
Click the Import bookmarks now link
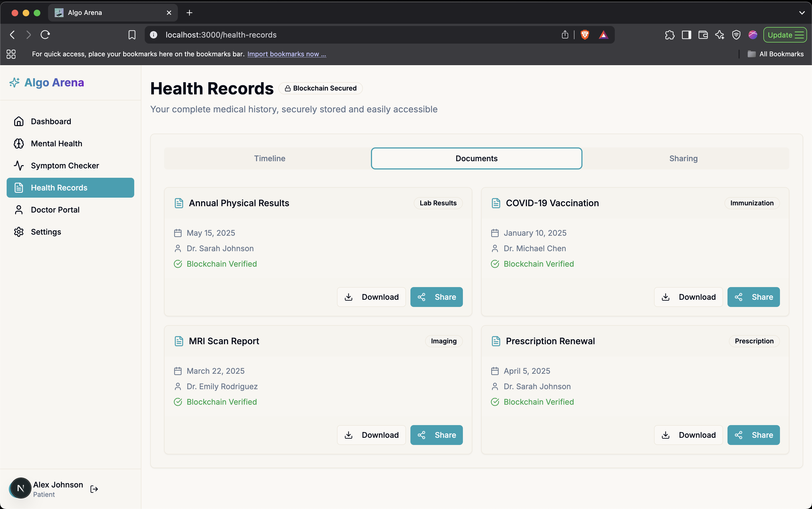tap(287, 54)
